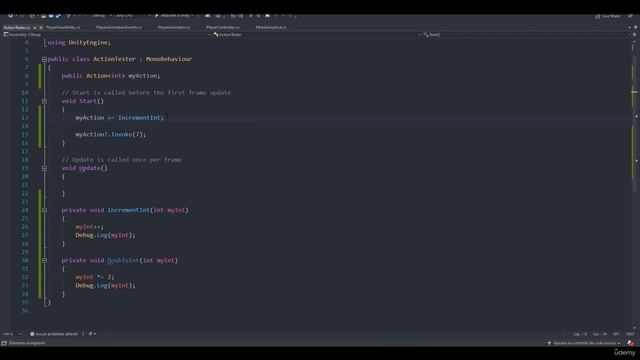
Task: Pin the ActionTester.cs tab
Action: [x=35, y=27]
